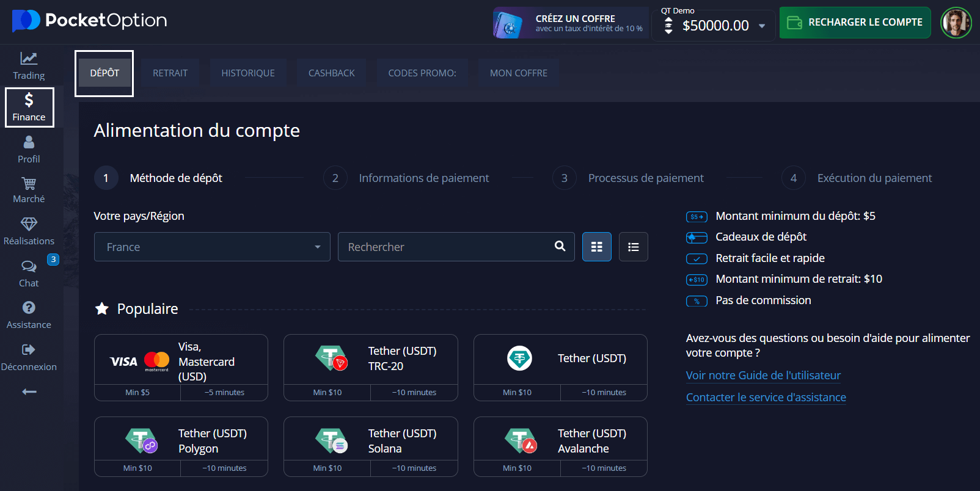Click the minimum deposit $5 icon
The height and width of the screenshot is (491, 980).
pos(697,217)
